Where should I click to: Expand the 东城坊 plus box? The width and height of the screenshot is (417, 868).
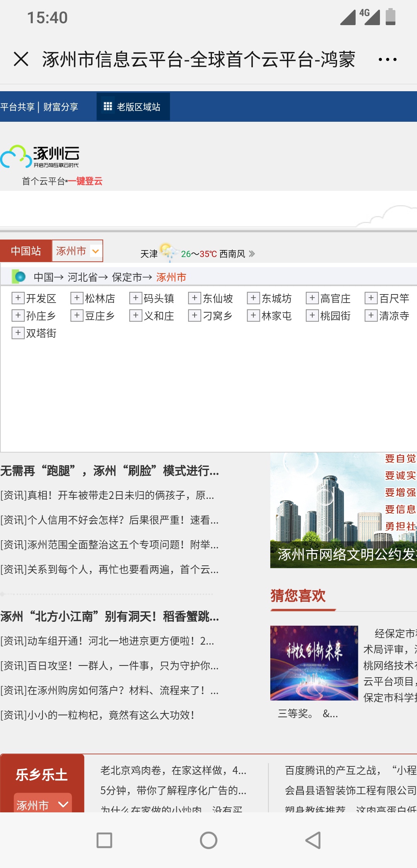[253, 298]
